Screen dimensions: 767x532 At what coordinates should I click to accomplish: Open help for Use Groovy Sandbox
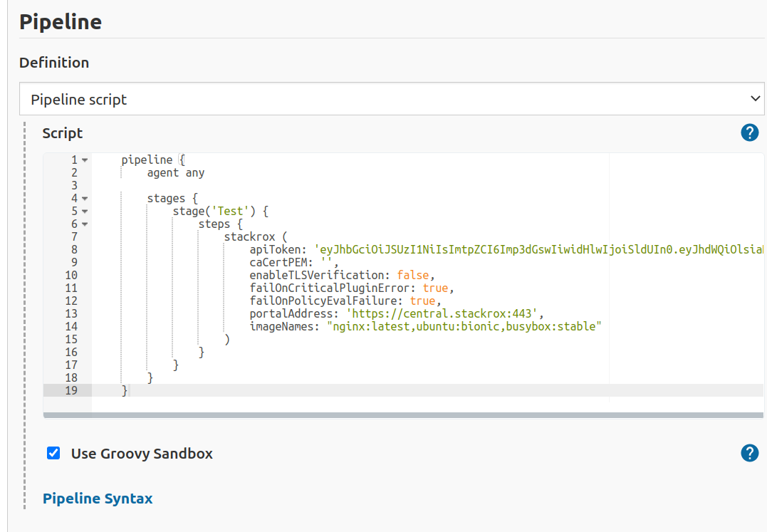tap(749, 453)
